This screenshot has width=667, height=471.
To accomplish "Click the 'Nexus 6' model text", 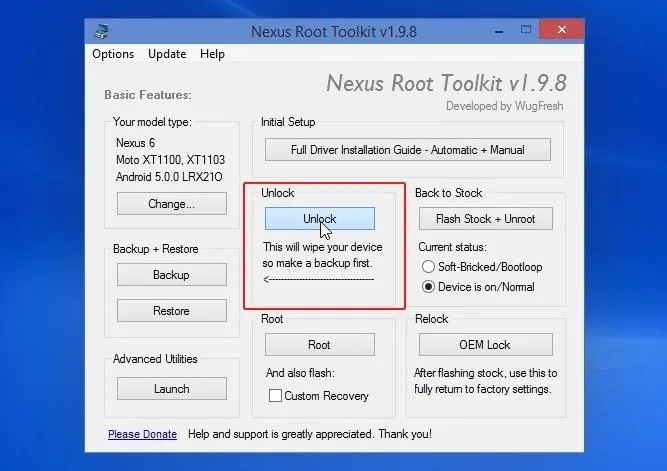I will 135,143.
